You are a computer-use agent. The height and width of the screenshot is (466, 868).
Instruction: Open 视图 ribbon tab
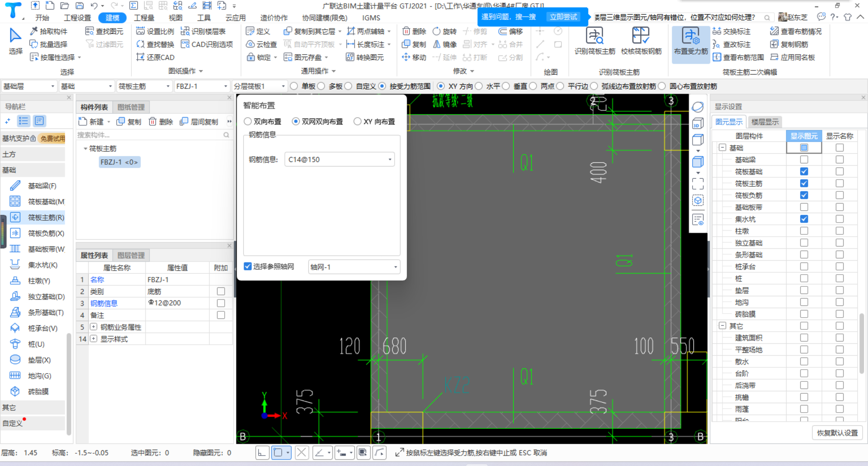(175, 18)
